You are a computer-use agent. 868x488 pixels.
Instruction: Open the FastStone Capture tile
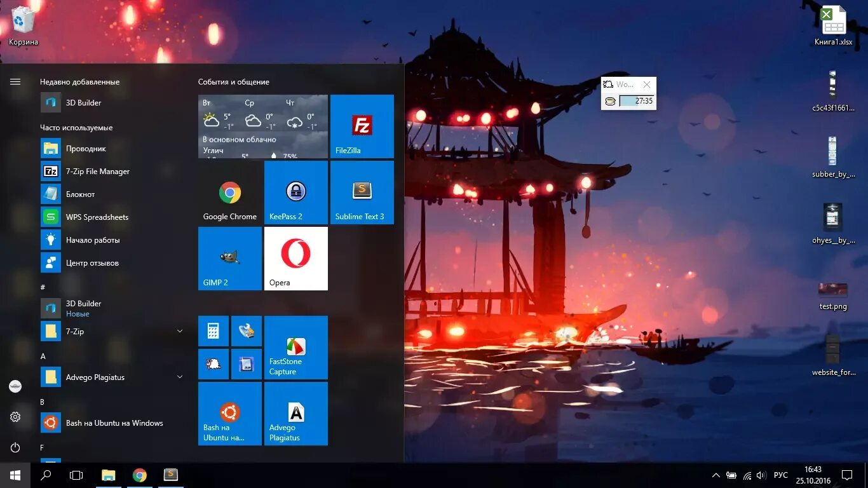point(296,348)
